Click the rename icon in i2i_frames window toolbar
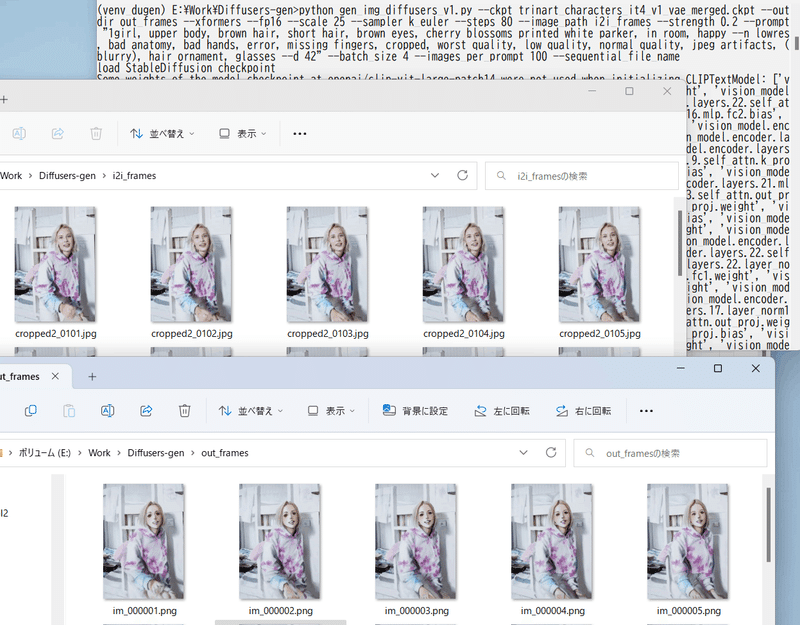This screenshot has height=625, width=800. [19, 134]
